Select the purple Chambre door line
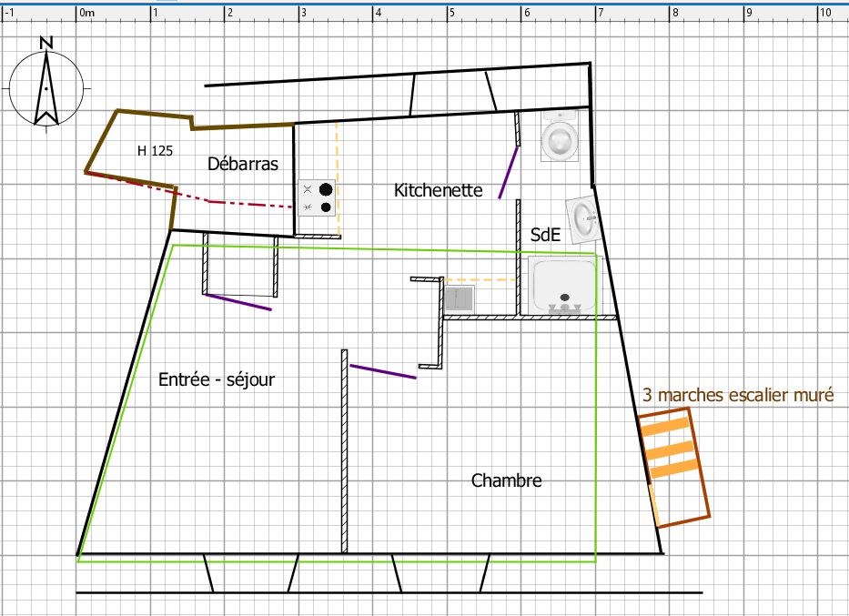This screenshot has height=616, width=849. tap(383, 372)
